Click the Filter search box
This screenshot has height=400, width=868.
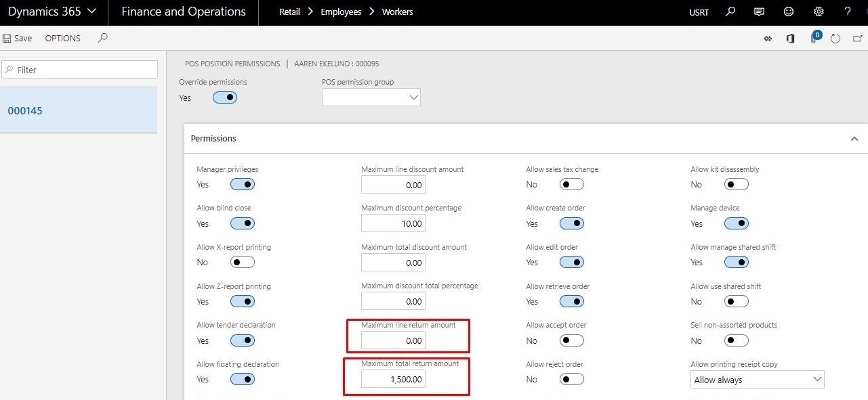pos(80,70)
